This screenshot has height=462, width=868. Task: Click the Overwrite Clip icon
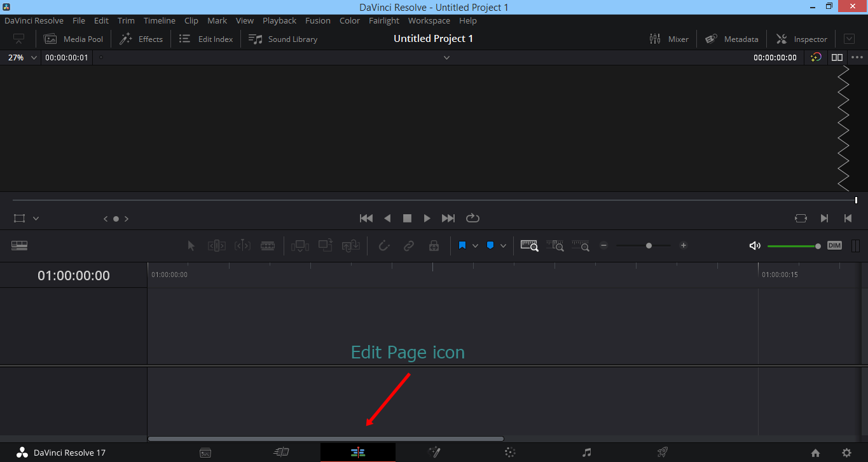326,245
